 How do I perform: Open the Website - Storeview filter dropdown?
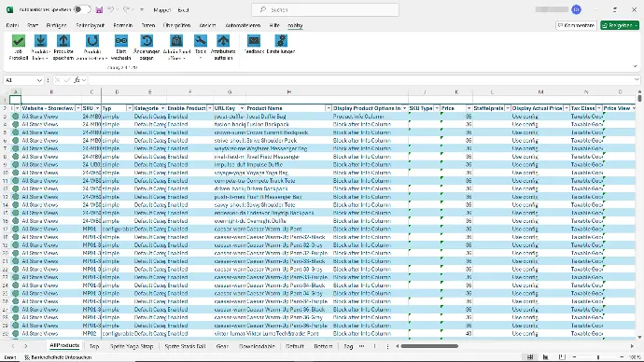(78, 108)
